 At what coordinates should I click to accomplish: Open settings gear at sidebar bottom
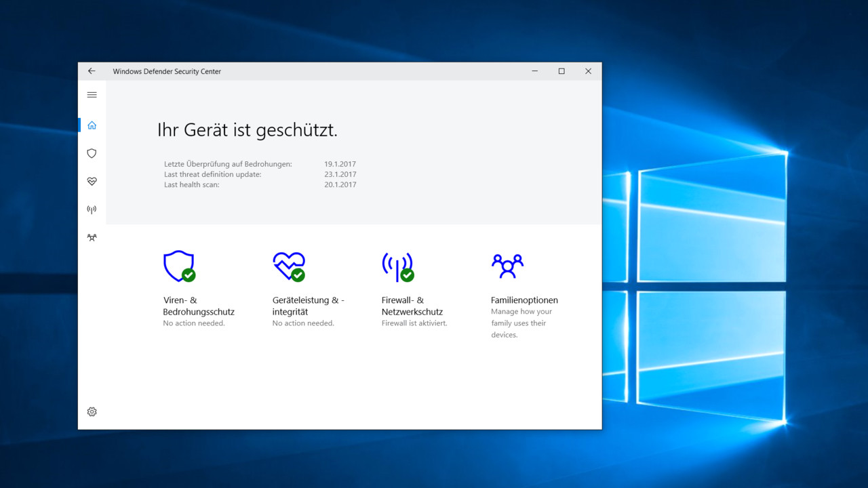tap(92, 411)
